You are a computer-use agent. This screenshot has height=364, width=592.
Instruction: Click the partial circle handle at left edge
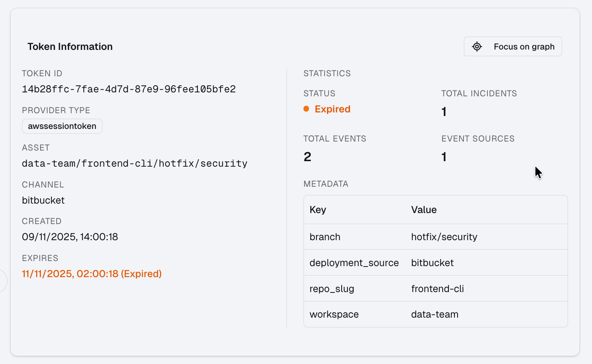click(3, 281)
